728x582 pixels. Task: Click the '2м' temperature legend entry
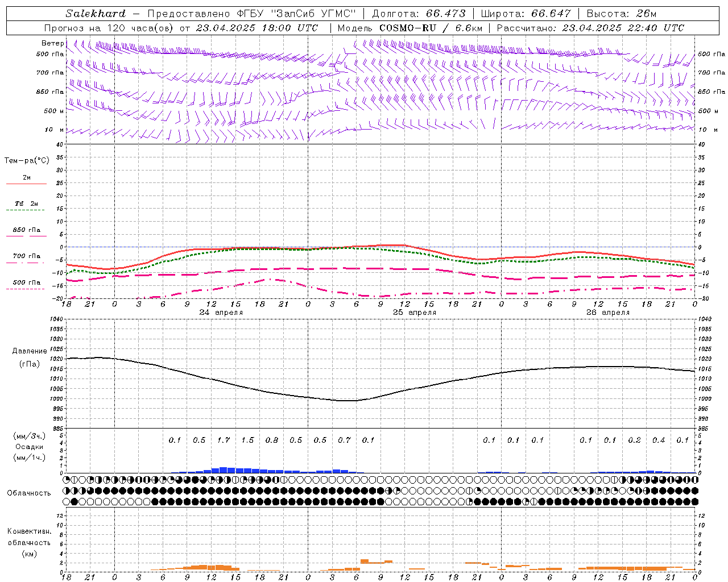[27, 178]
